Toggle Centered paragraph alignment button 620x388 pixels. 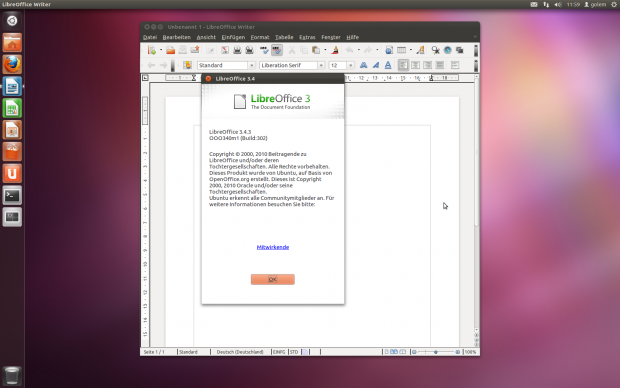coord(415,65)
